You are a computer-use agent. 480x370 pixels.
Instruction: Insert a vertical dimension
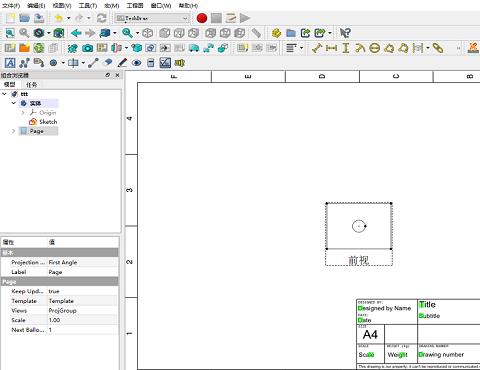pos(346,48)
